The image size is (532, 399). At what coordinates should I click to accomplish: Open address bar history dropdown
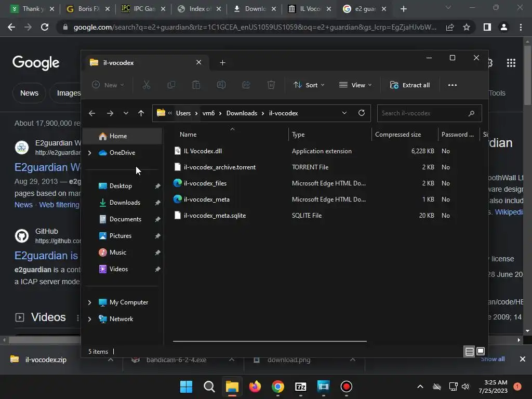point(344,113)
